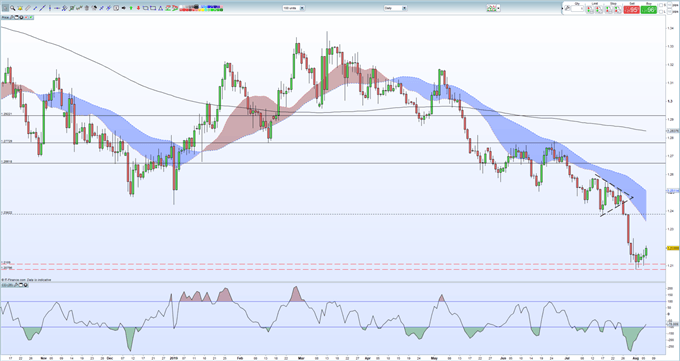Place a green up arrow marker

(x=131, y=8)
